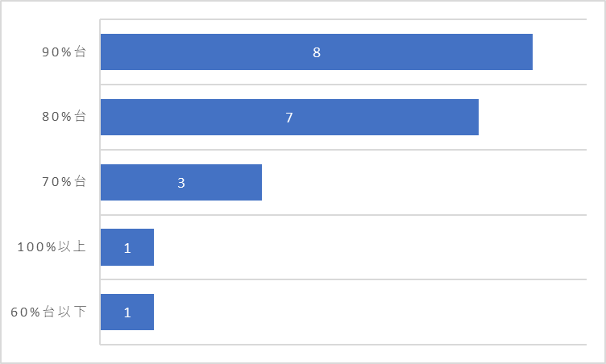Click the 90%台 axis label
This screenshot has width=606, height=364.
pyautogui.click(x=64, y=52)
